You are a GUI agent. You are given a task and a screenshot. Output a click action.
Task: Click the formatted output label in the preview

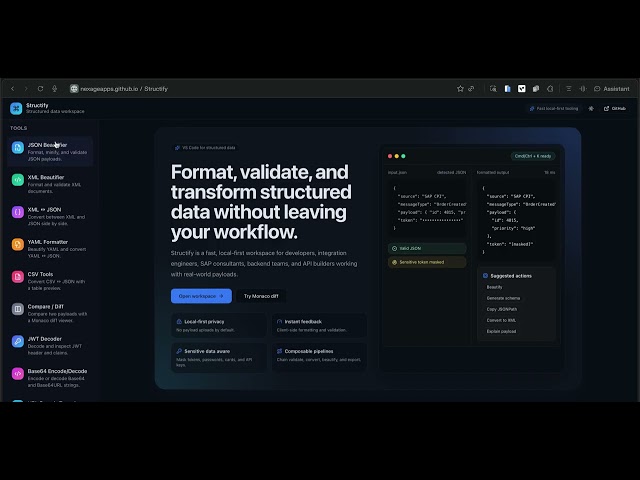[x=493, y=172]
